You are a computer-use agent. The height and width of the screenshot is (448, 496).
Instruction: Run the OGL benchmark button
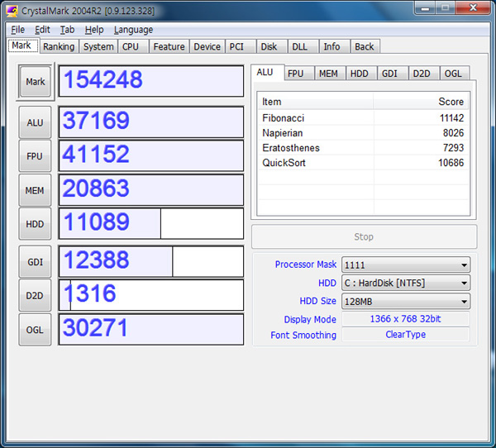[x=35, y=329]
